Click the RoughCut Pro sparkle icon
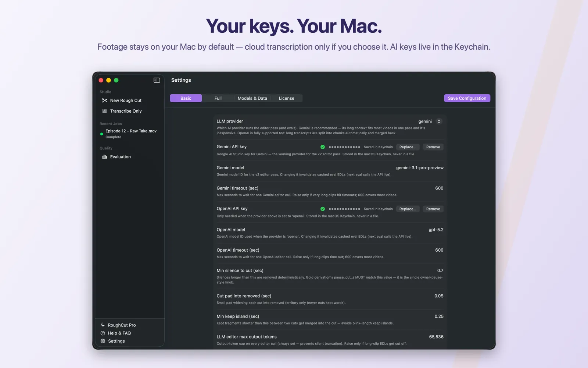This screenshot has width=588, height=368. click(x=103, y=325)
